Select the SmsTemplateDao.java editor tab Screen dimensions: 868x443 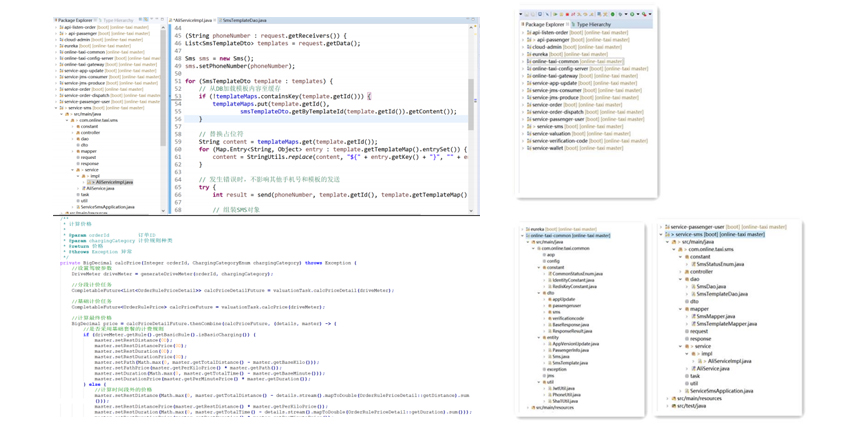pos(242,20)
